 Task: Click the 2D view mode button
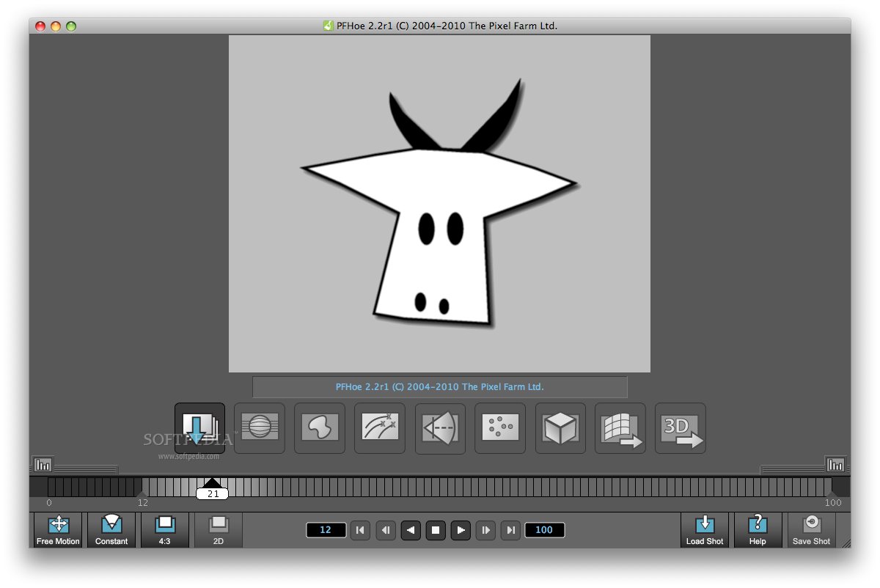(x=219, y=530)
